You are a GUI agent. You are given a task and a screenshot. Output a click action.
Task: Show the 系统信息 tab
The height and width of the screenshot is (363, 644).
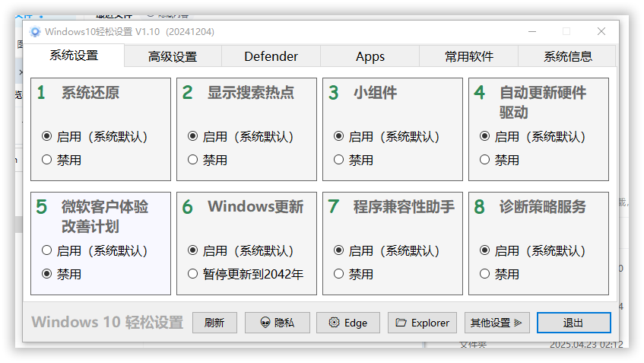tap(568, 56)
